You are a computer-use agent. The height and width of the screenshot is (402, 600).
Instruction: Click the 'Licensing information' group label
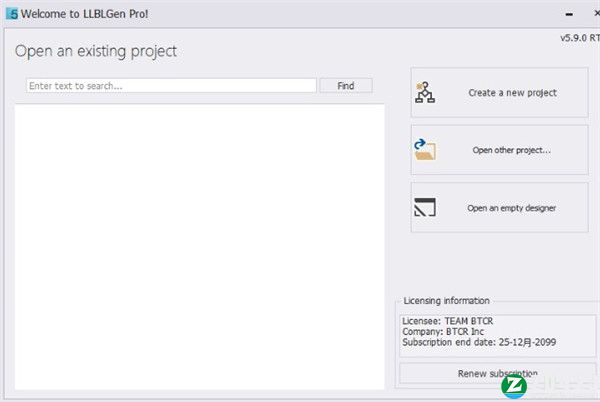446,301
